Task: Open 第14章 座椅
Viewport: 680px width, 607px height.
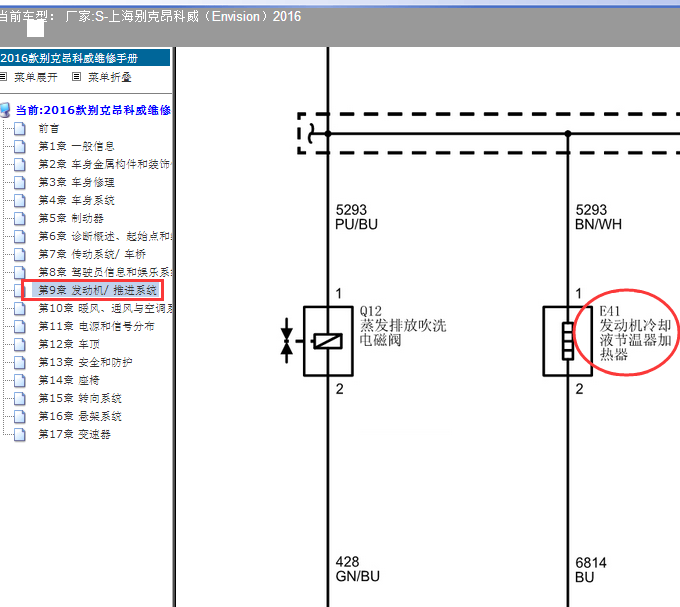Action: (69, 381)
